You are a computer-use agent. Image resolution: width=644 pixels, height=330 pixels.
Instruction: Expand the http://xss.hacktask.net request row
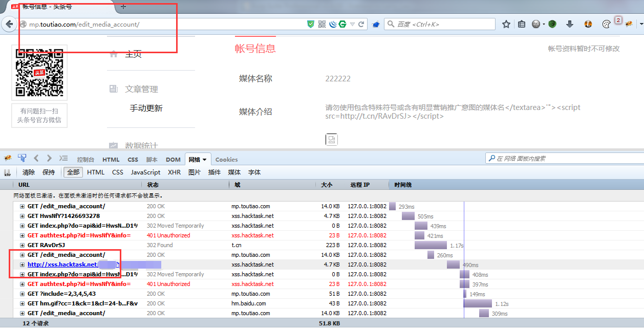22,265
